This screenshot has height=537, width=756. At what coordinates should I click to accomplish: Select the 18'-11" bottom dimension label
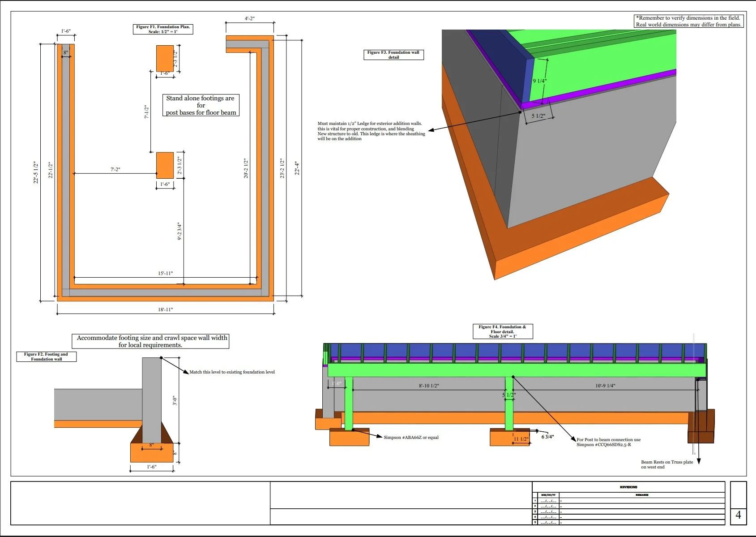(x=165, y=310)
